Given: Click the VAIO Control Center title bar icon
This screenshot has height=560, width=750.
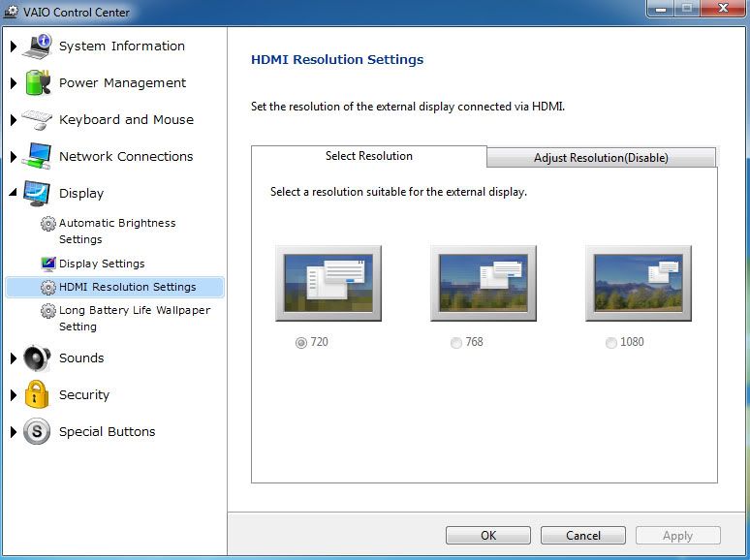Looking at the screenshot, I should [x=11, y=12].
